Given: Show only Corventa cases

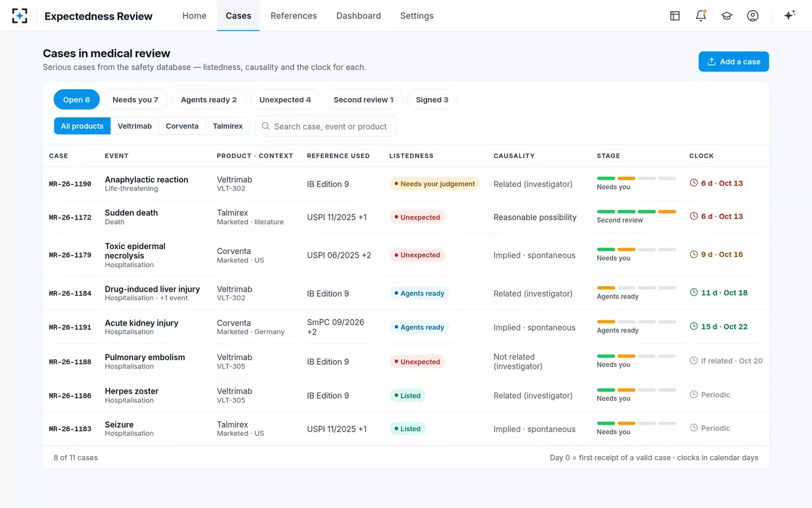Looking at the screenshot, I should pos(182,126).
